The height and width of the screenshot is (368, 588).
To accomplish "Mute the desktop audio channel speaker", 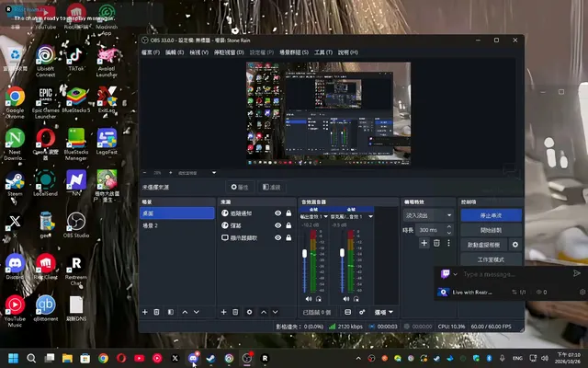I will click(x=309, y=299).
